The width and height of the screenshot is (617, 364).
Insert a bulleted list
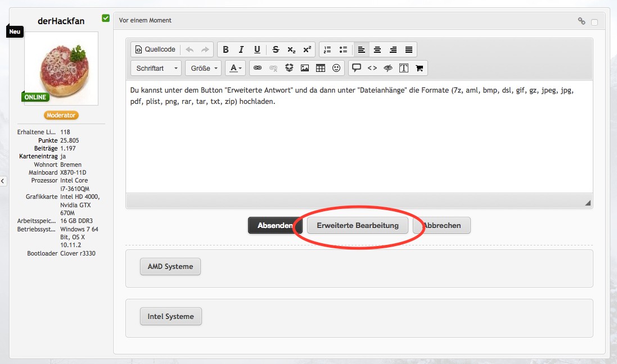coord(343,49)
